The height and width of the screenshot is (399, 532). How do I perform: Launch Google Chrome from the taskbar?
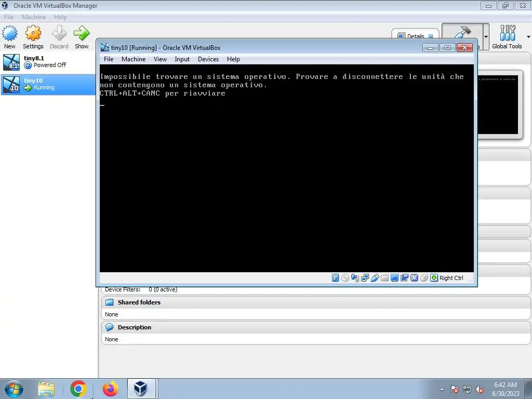78,389
